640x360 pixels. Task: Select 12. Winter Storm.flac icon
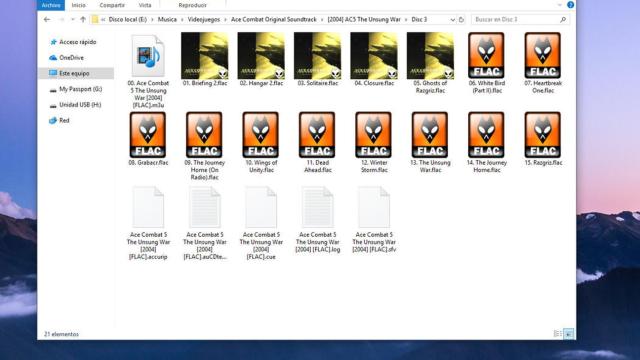point(373,135)
